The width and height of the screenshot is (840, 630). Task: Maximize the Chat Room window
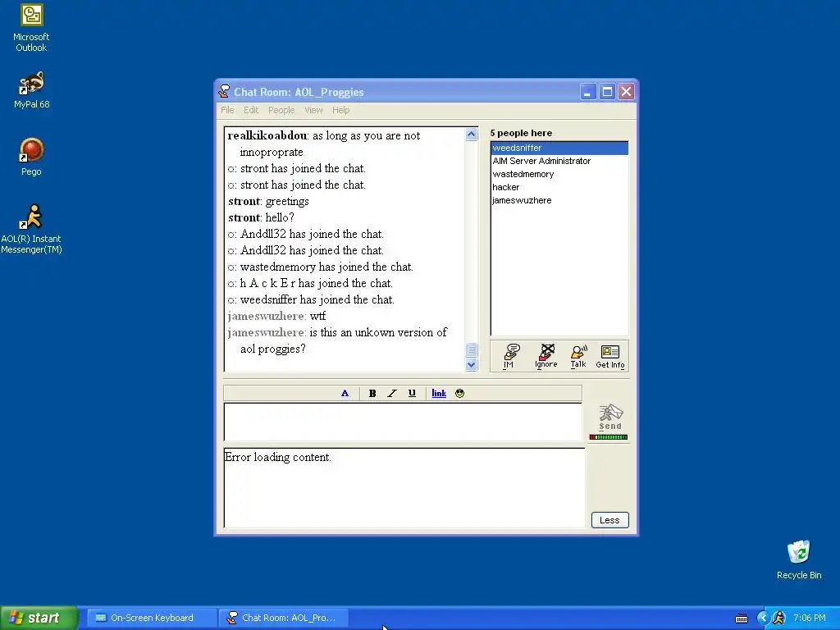tap(607, 92)
